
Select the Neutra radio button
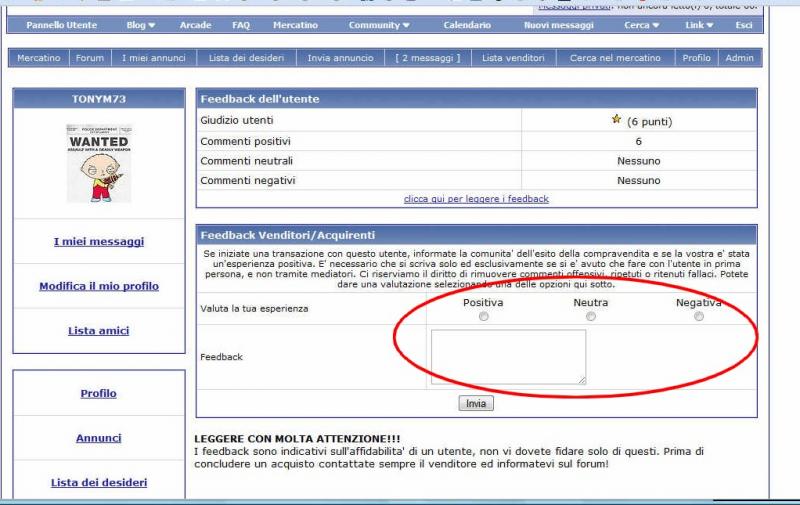591,317
